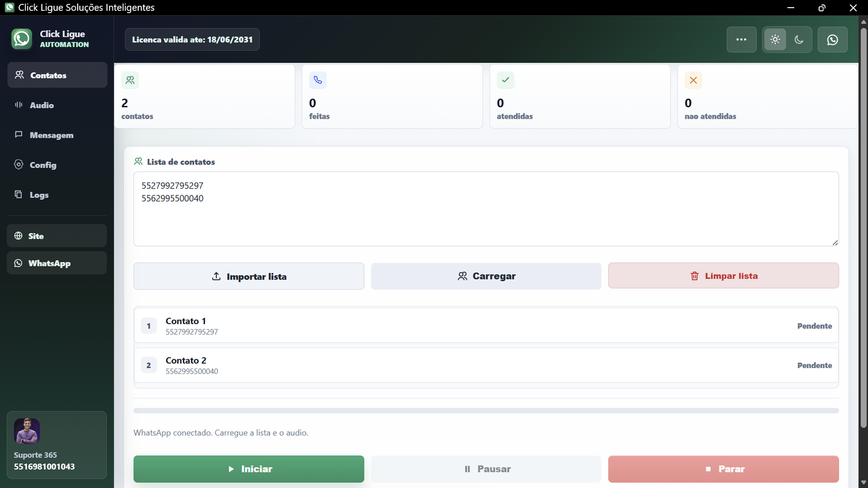The height and width of the screenshot is (488, 868).
Task: Restore down the Click Ligue window
Action: point(822,8)
